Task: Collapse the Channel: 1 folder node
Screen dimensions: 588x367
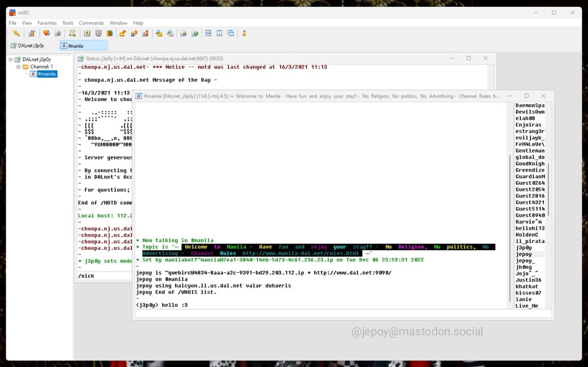Action: 19,67
